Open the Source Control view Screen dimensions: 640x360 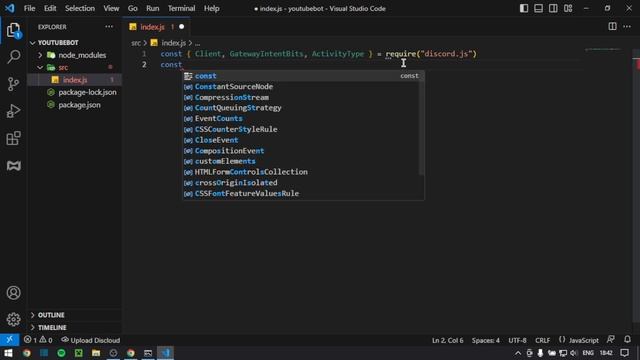[x=13, y=84]
